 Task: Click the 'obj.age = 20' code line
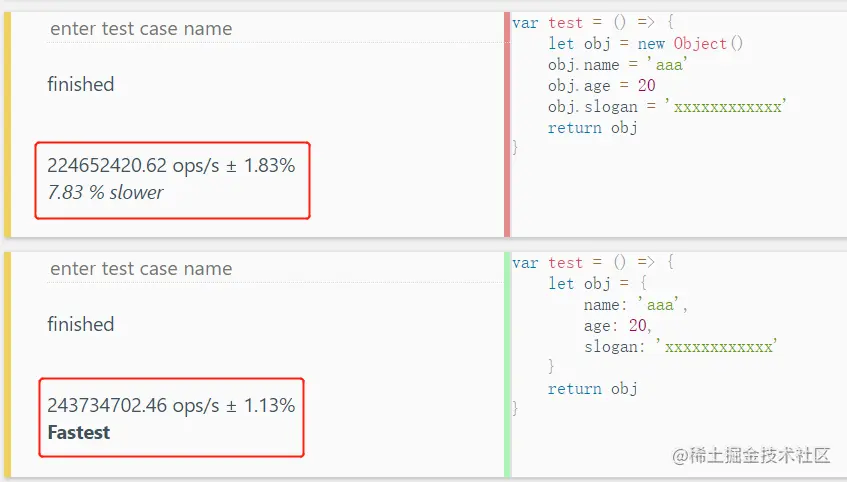(601, 85)
